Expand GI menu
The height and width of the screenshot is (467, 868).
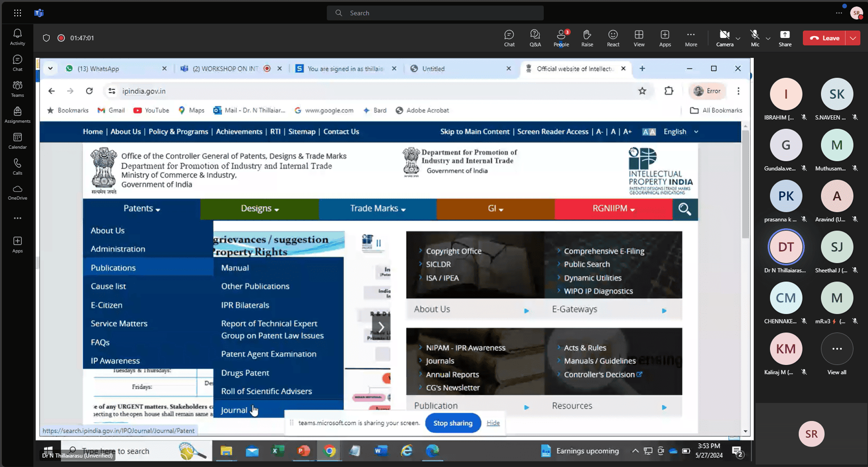pyautogui.click(x=495, y=209)
